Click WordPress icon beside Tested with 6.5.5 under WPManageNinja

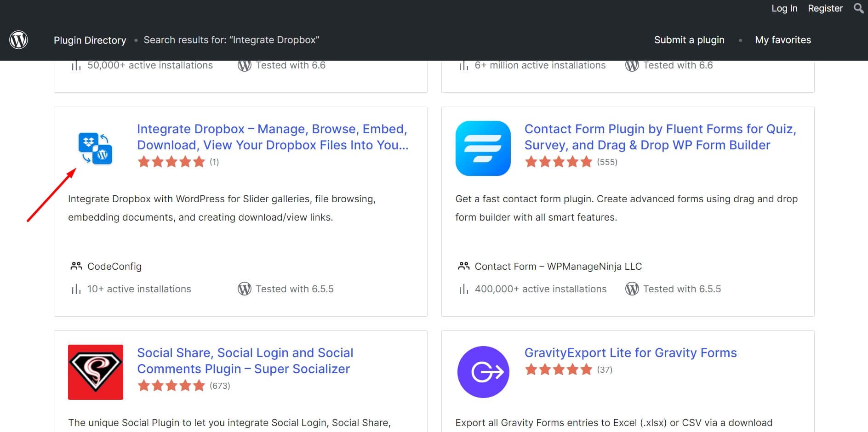click(x=632, y=289)
